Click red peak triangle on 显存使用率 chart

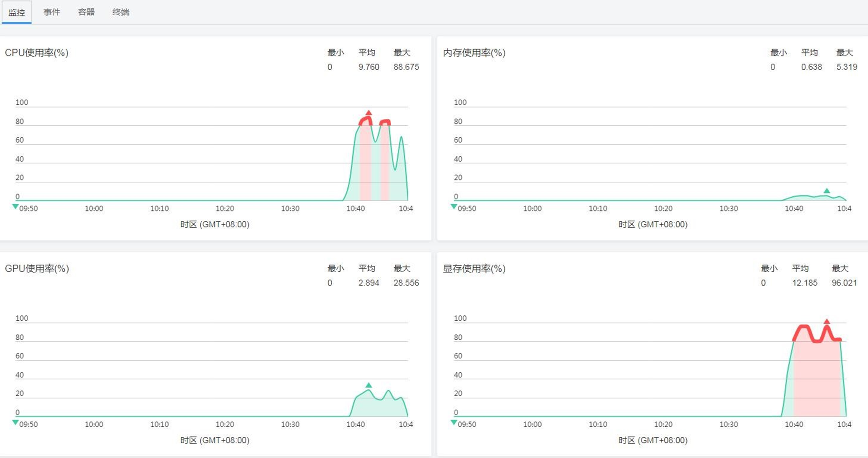[x=826, y=322]
